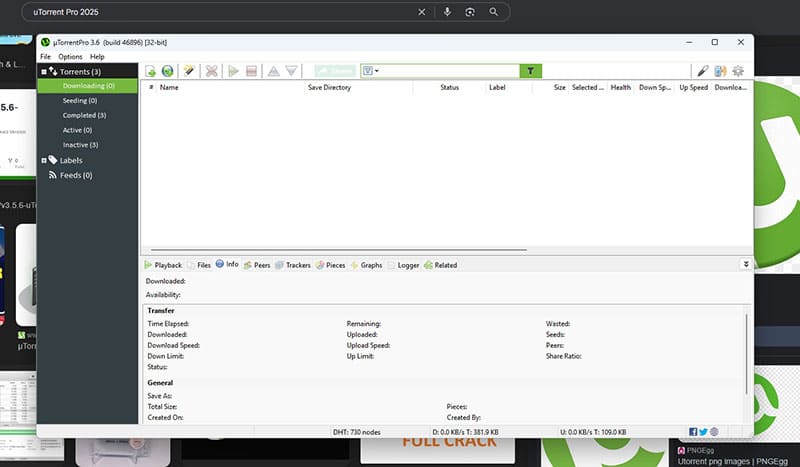Collapse the Torrents (3) tree node
This screenshot has height=467, width=800.
pyautogui.click(x=44, y=72)
